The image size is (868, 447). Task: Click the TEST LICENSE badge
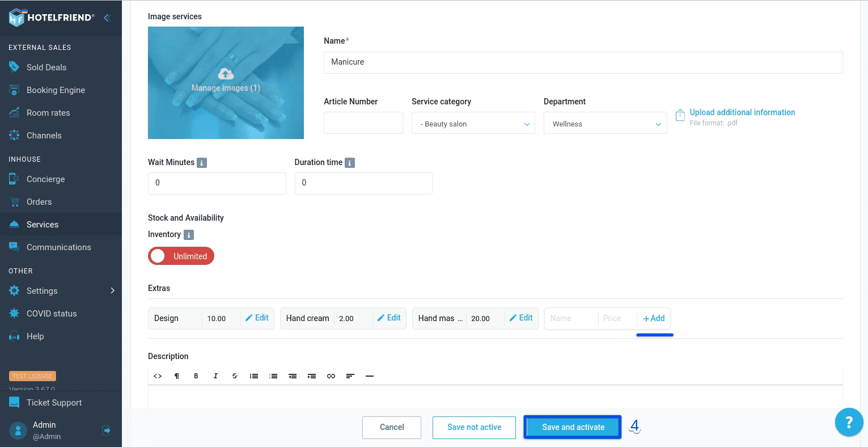[32, 376]
